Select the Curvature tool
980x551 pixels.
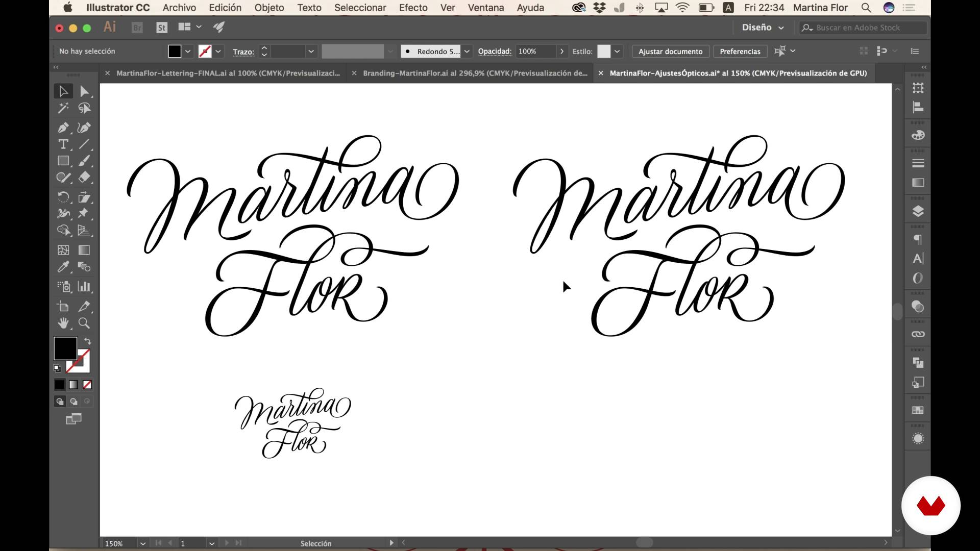pyautogui.click(x=84, y=128)
